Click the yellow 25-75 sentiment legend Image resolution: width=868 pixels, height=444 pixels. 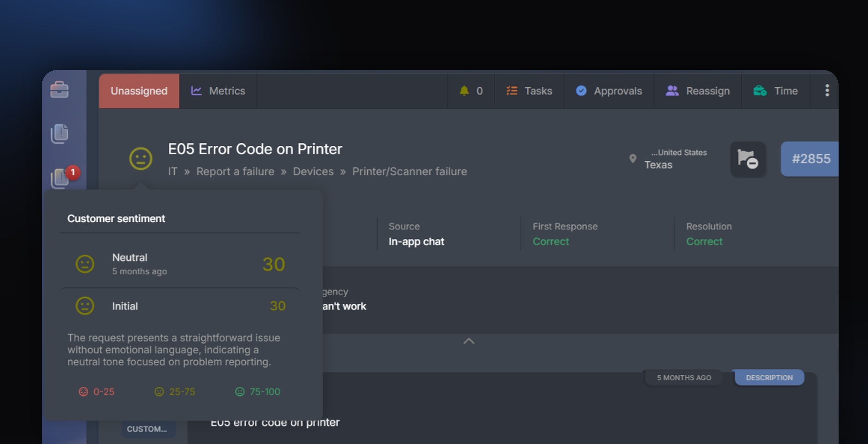175,392
